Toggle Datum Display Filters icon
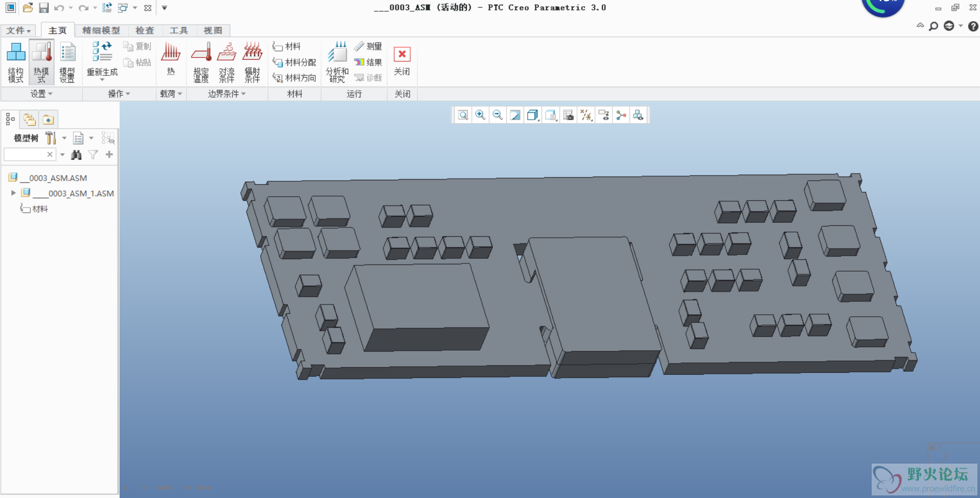This screenshot has width=980, height=498. (x=586, y=115)
